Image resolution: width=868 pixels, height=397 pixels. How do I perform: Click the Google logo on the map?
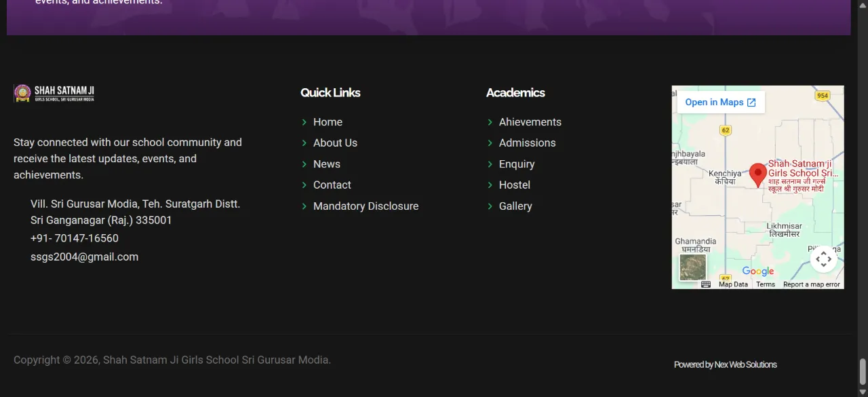tap(757, 271)
